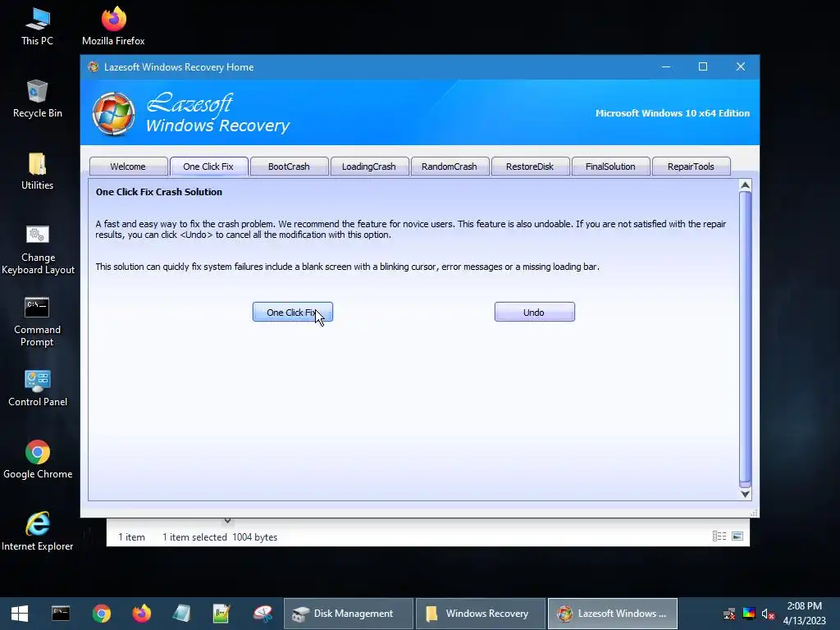Open the Windows Start menu
The width and height of the screenshot is (840, 630).
[20, 614]
